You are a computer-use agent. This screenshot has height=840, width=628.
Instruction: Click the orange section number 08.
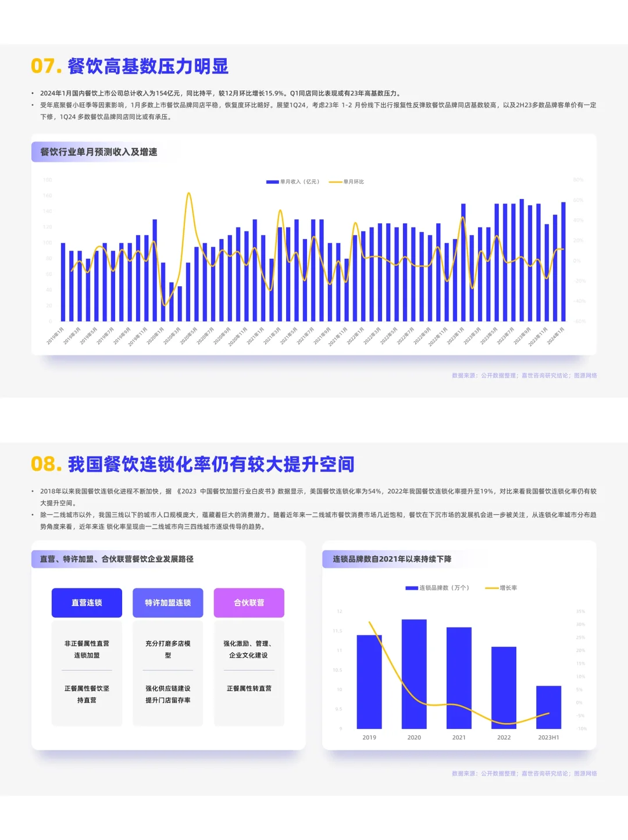coord(47,464)
